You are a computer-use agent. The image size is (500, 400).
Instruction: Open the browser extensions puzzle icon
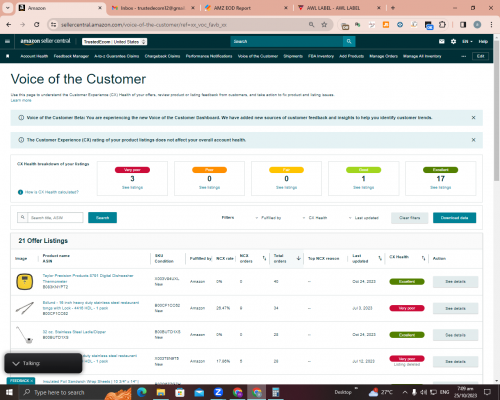tap(442, 25)
